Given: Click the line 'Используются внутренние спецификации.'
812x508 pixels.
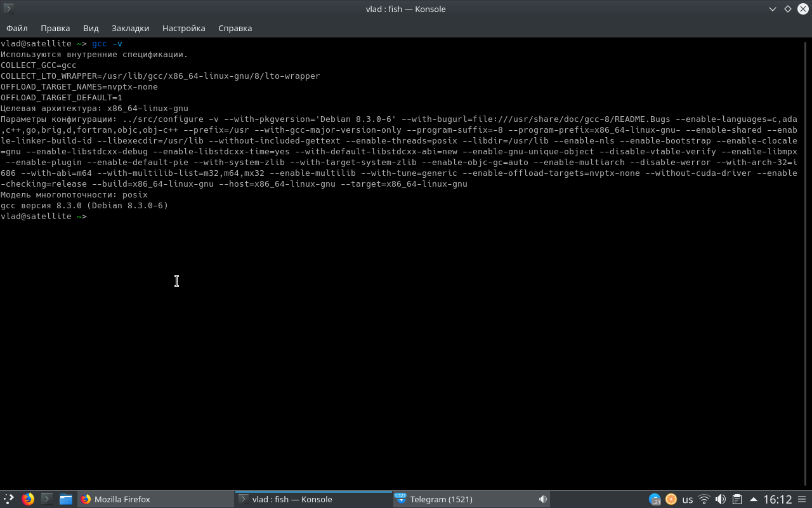Looking at the screenshot, I should [95, 55].
